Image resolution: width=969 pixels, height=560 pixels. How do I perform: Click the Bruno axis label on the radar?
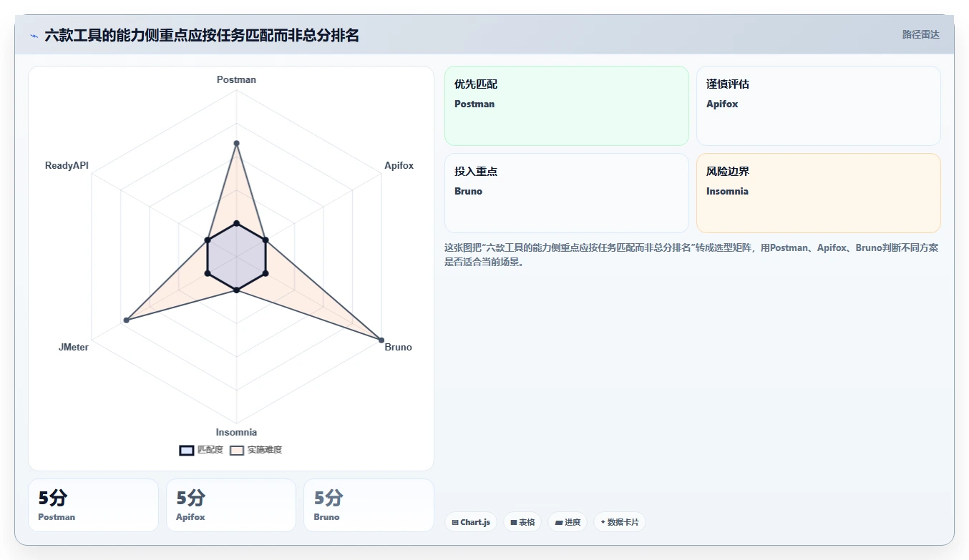point(398,347)
